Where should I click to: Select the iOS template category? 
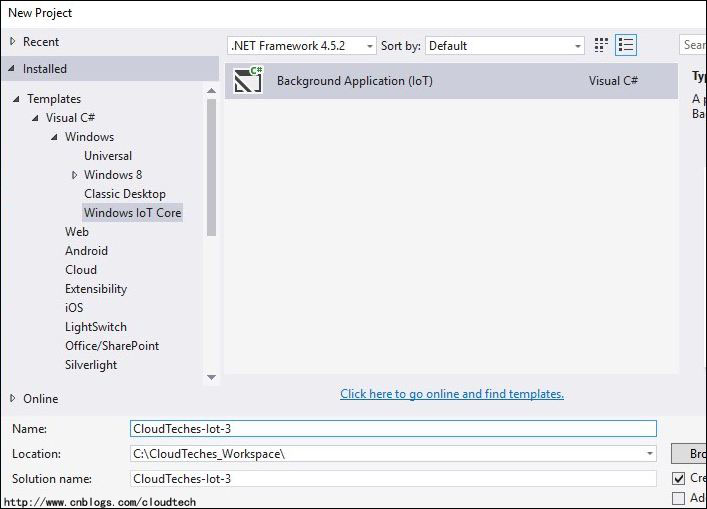pyautogui.click(x=74, y=308)
